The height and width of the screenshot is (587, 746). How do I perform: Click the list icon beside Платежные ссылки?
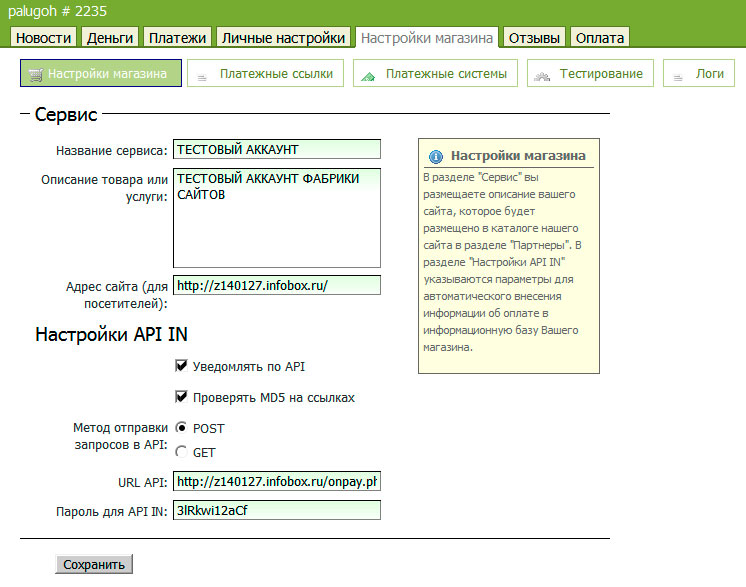tap(204, 75)
